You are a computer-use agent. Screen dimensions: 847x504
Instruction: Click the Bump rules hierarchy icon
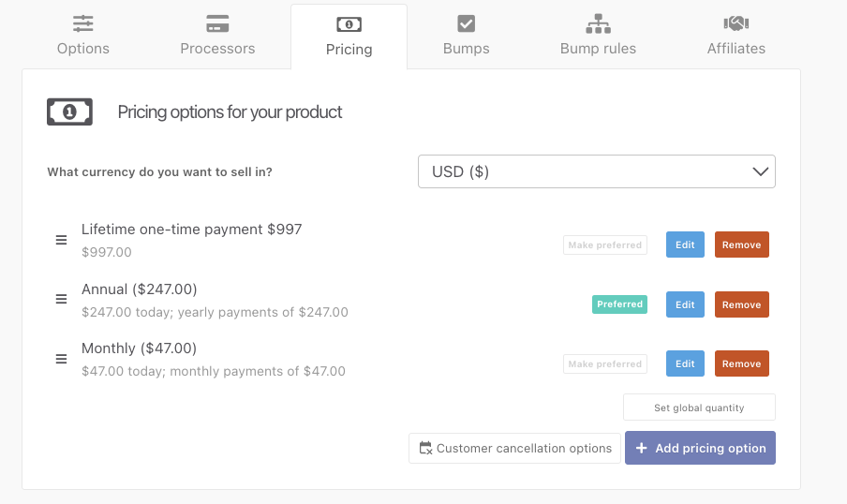pos(598,23)
